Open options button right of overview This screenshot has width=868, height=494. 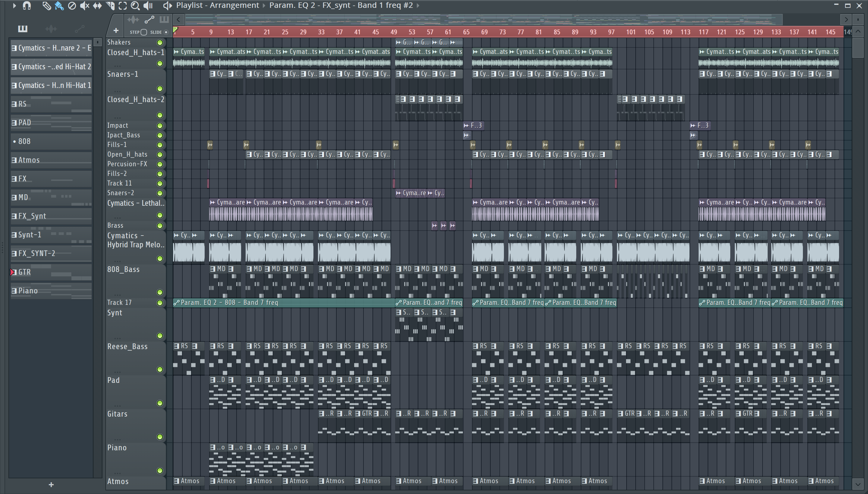pos(858,20)
